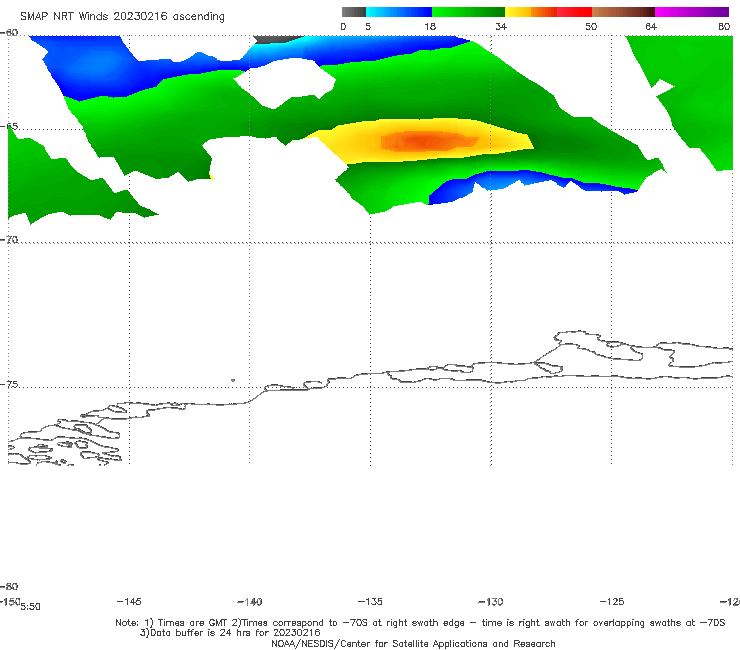Click the swath time label '5:50'

point(30,607)
